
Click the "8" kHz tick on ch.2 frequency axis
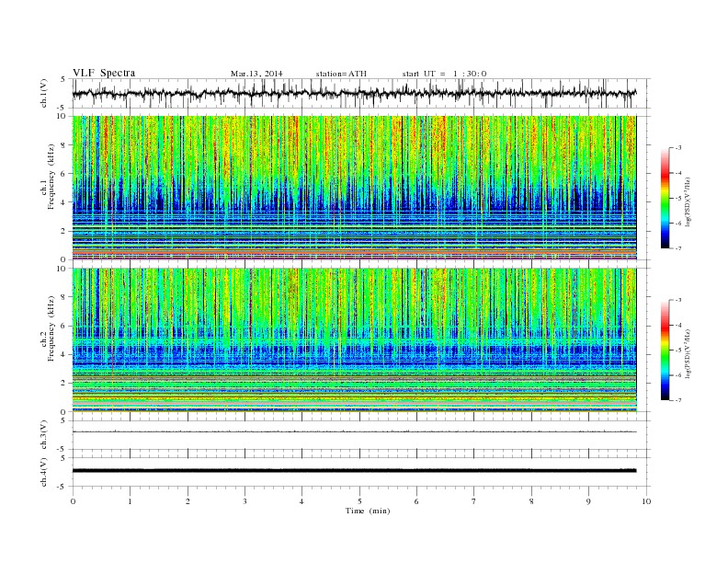click(x=63, y=297)
